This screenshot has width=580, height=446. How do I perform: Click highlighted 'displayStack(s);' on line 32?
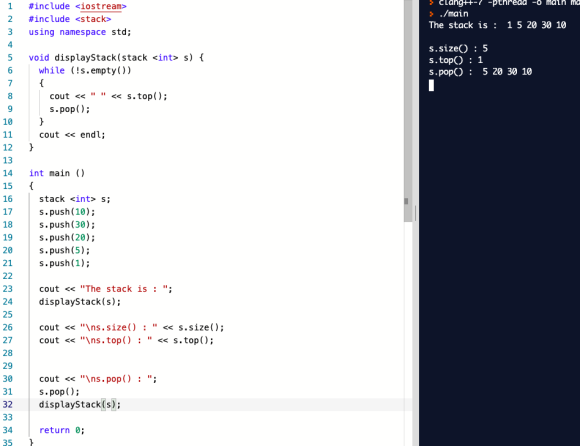[x=80, y=405]
